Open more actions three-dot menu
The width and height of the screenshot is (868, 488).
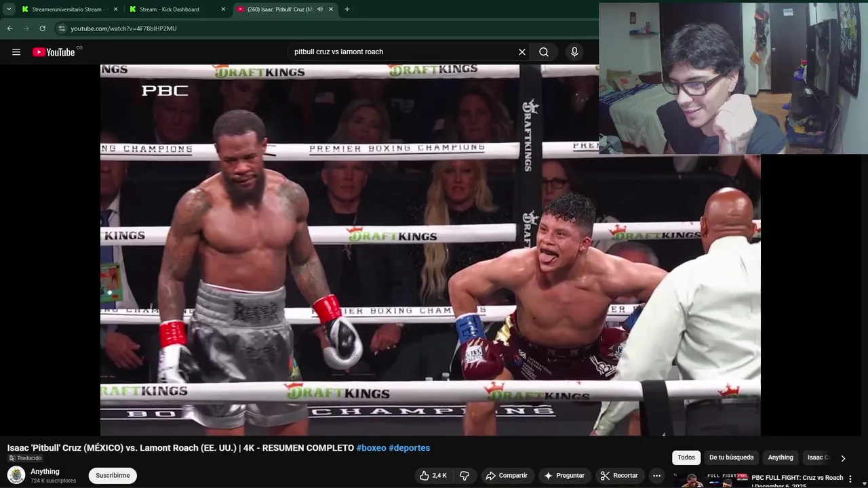pos(656,476)
